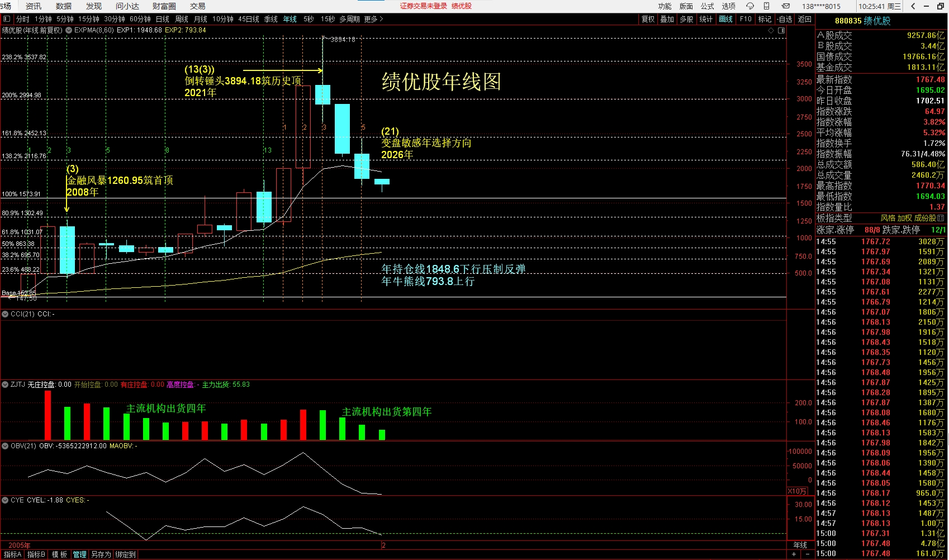
Task: Click the diamond icon above the price axis
Action: [772, 30]
